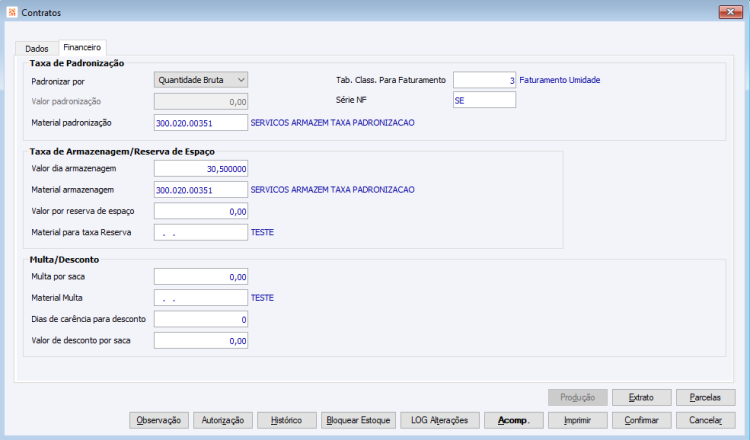Click the Padronizar por label
The width and height of the screenshot is (750, 440).
[58, 82]
